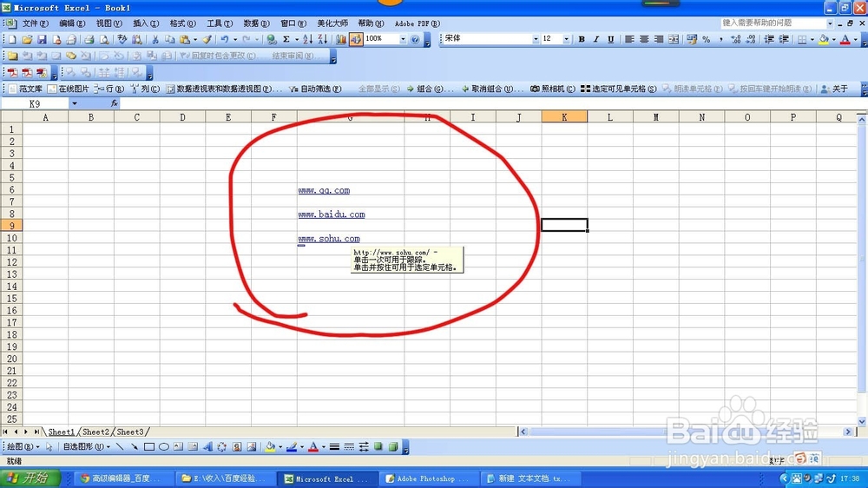Apply percent style format
Viewport: 868px width, 488px height.
click(x=707, y=39)
